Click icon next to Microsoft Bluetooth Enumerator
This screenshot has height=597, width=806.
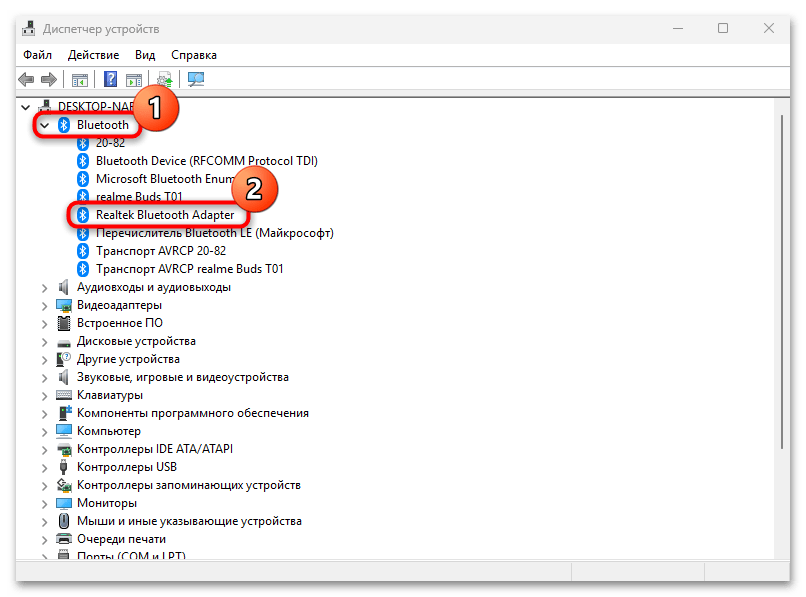click(83, 179)
